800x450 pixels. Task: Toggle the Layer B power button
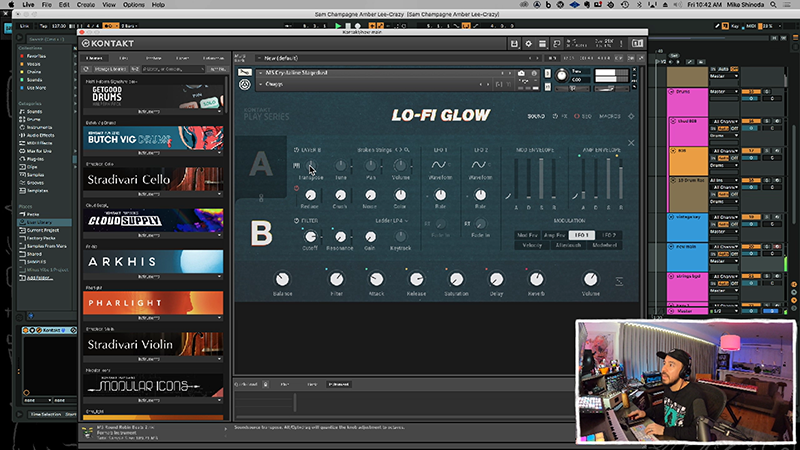pyautogui.click(x=295, y=150)
